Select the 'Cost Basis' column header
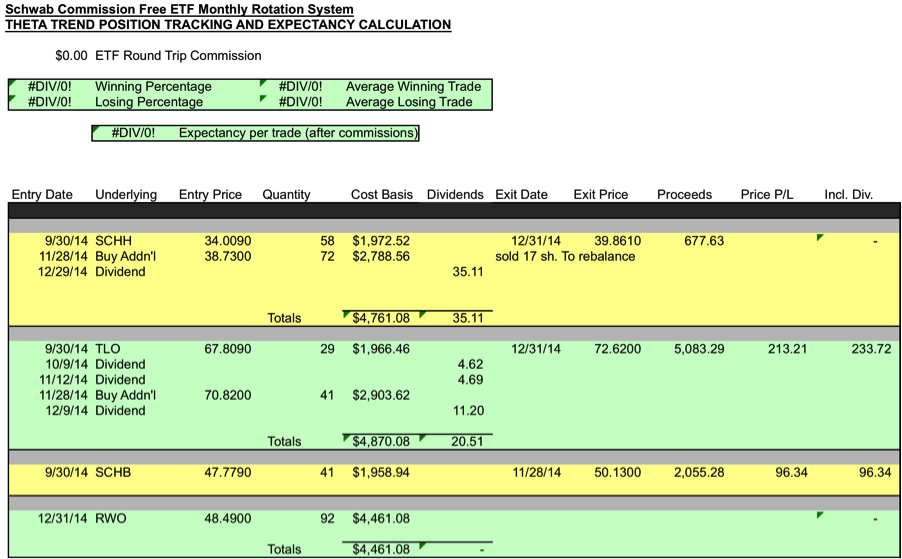 click(382, 194)
